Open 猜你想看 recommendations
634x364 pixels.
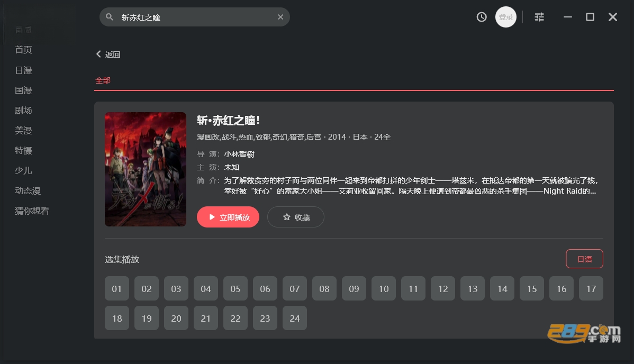32,211
